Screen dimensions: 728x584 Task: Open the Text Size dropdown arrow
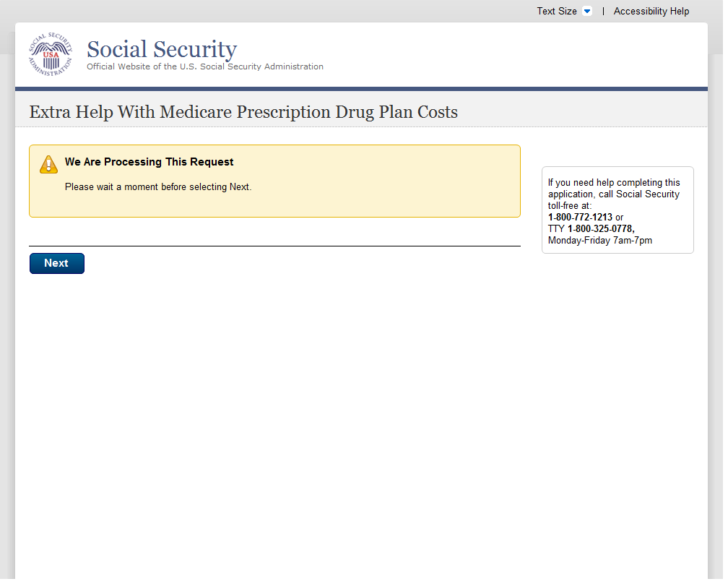click(x=586, y=12)
